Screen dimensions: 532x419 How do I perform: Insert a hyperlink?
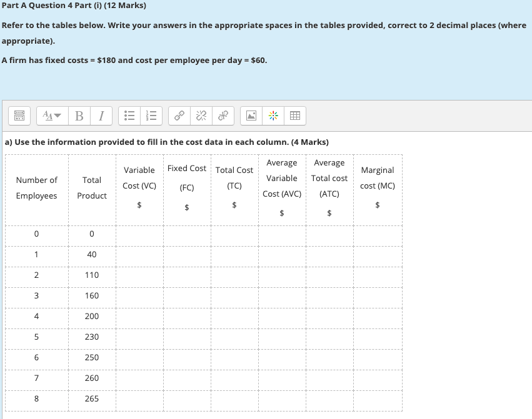(179, 116)
